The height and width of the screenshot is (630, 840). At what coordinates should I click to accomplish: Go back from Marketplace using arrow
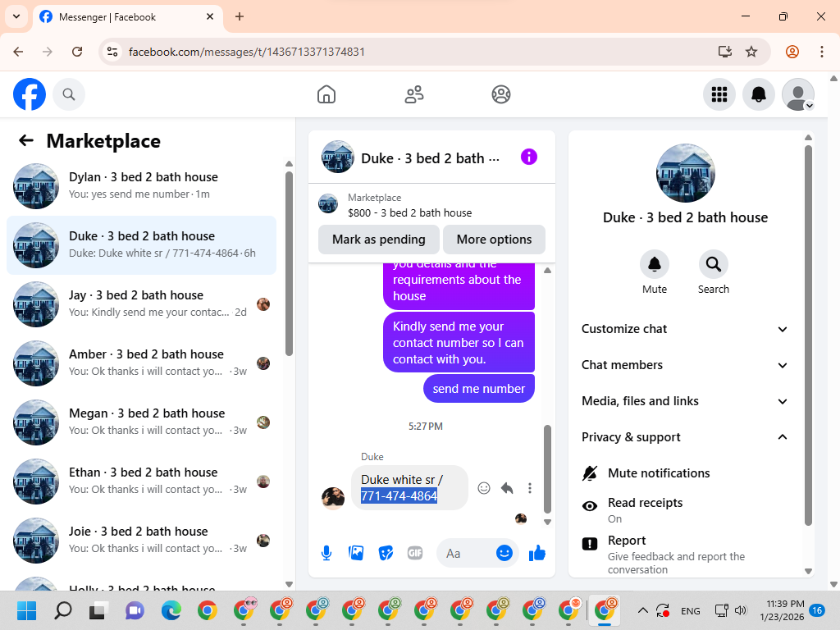pos(25,140)
